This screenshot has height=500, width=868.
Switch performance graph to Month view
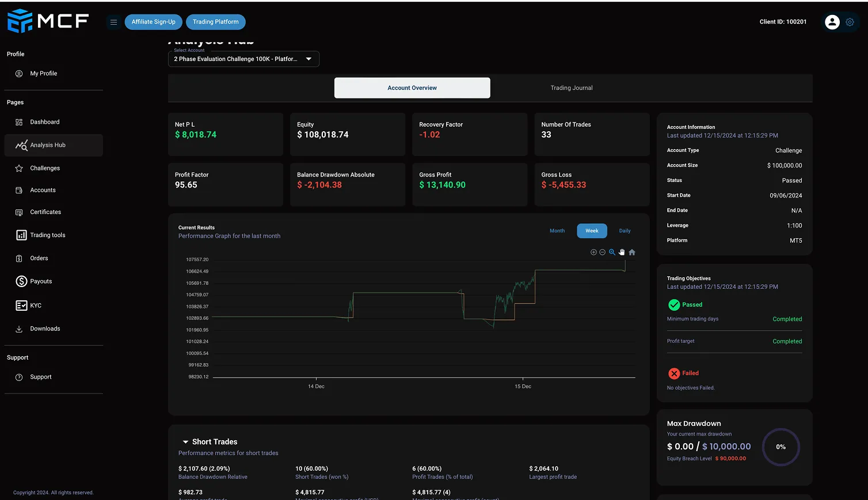[x=557, y=231]
